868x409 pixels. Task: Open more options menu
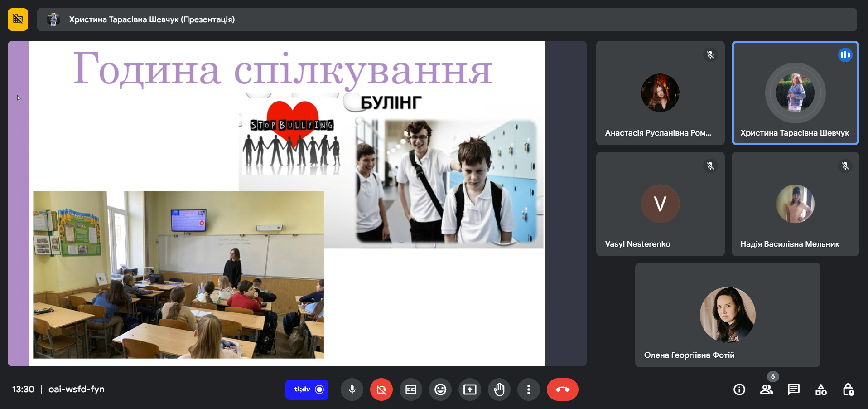(529, 390)
